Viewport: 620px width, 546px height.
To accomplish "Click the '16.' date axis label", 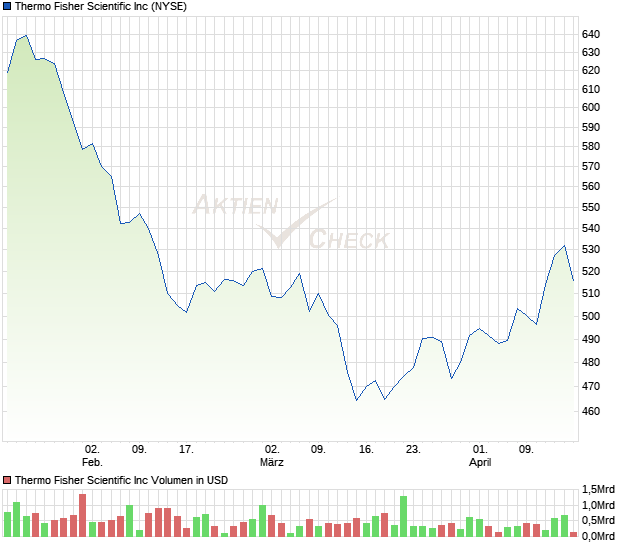I will coord(366,450).
